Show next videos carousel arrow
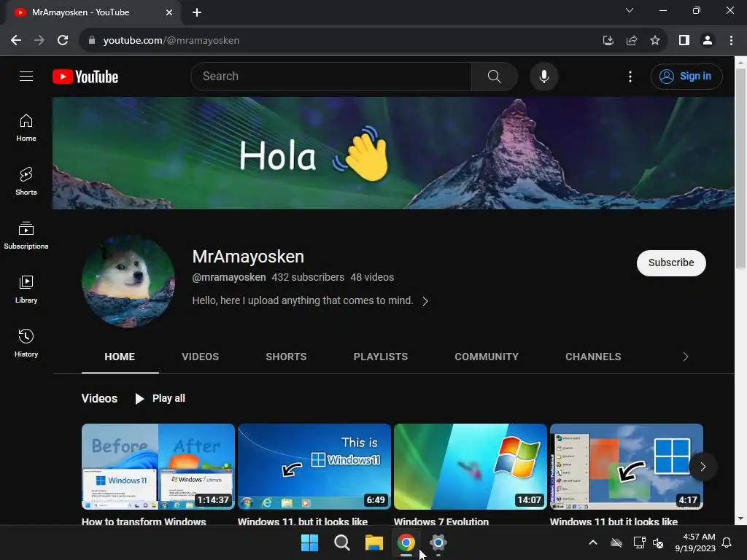The width and height of the screenshot is (747, 560). pyautogui.click(x=703, y=467)
